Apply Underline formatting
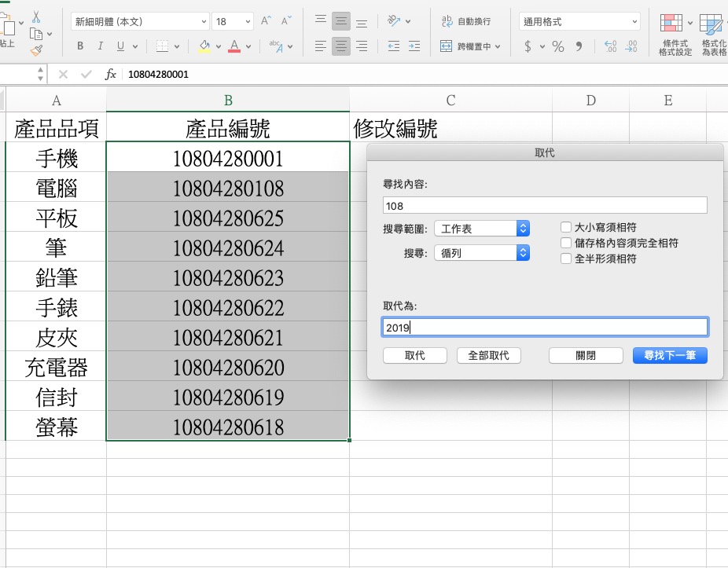The height and width of the screenshot is (568, 728). [x=119, y=46]
